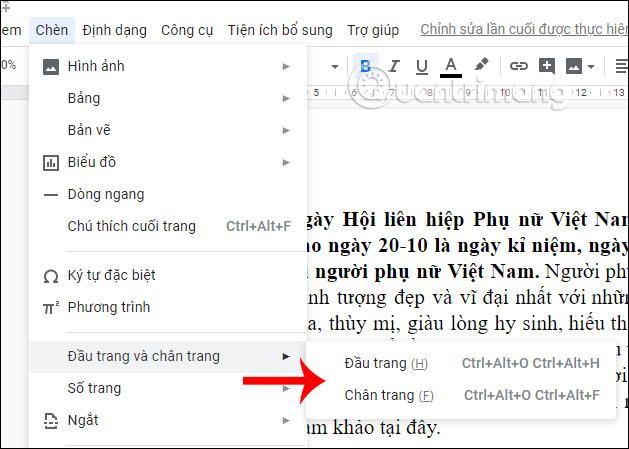This screenshot has height=449, width=629.
Task: Expand the Ngắt submenu arrow
Action: point(286,421)
